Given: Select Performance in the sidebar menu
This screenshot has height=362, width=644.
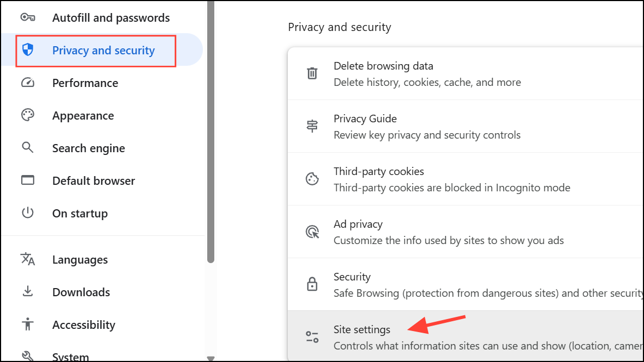Looking at the screenshot, I should click(x=85, y=83).
